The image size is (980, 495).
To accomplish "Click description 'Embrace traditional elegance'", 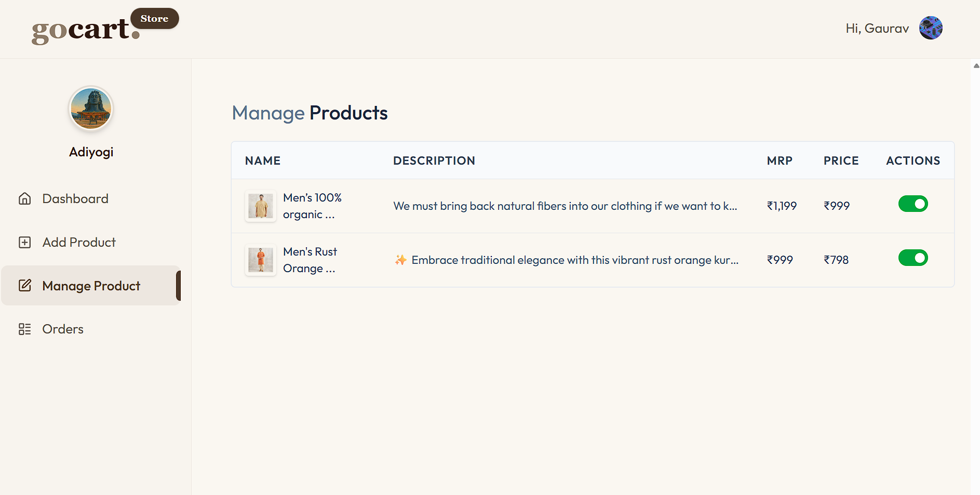I will (567, 260).
